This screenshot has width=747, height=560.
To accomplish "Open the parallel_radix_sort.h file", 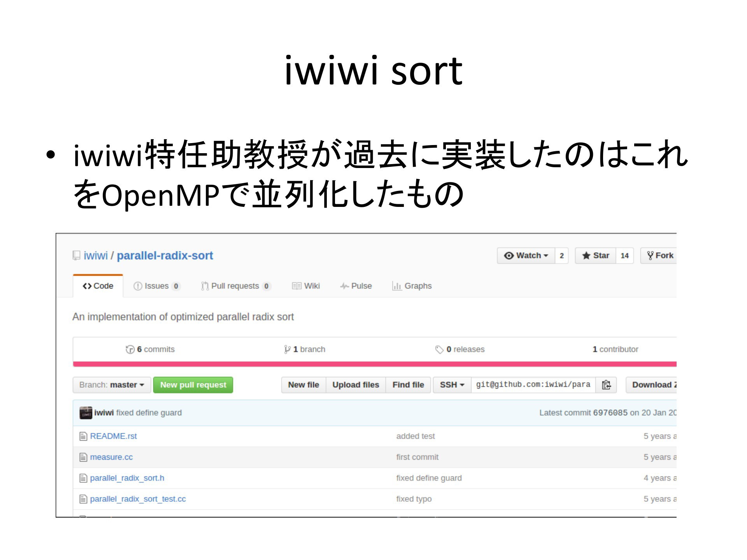I will click(x=127, y=478).
